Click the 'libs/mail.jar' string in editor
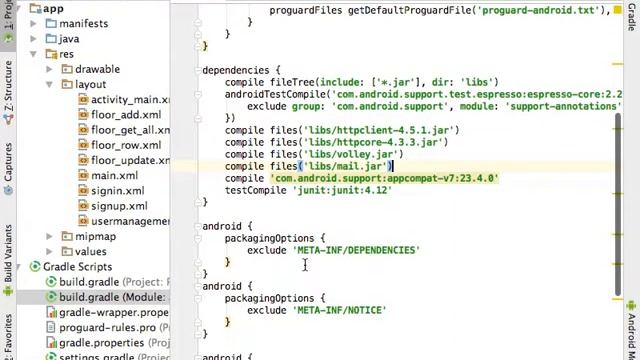 pyautogui.click(x=345, y=166)
